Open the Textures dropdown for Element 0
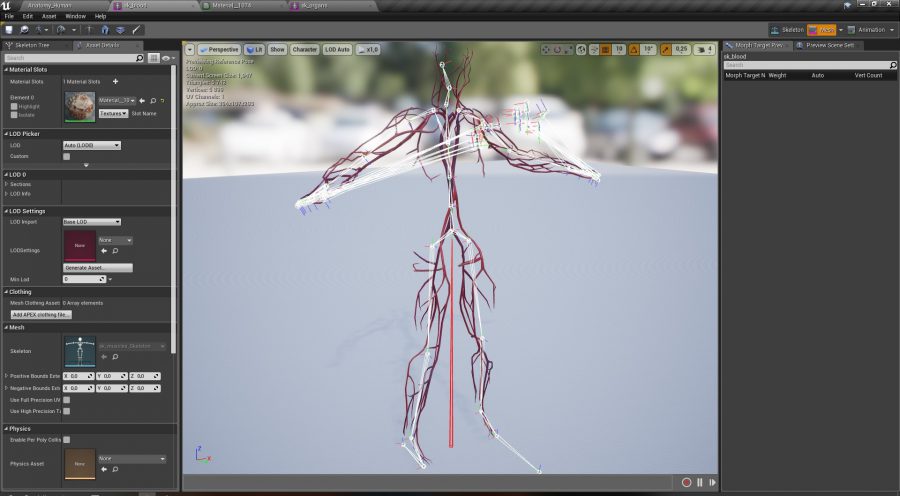This screenshot has width=900, height=496. 113,114
